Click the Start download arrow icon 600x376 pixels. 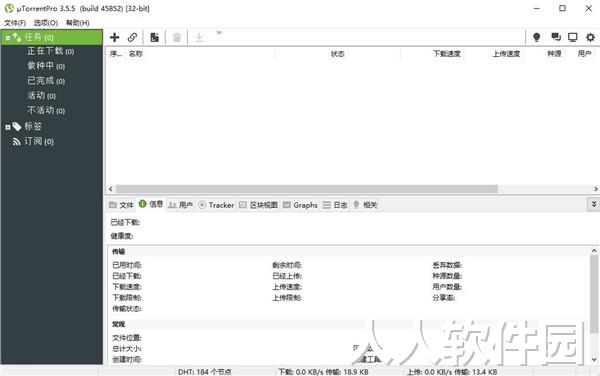(199, 37)
